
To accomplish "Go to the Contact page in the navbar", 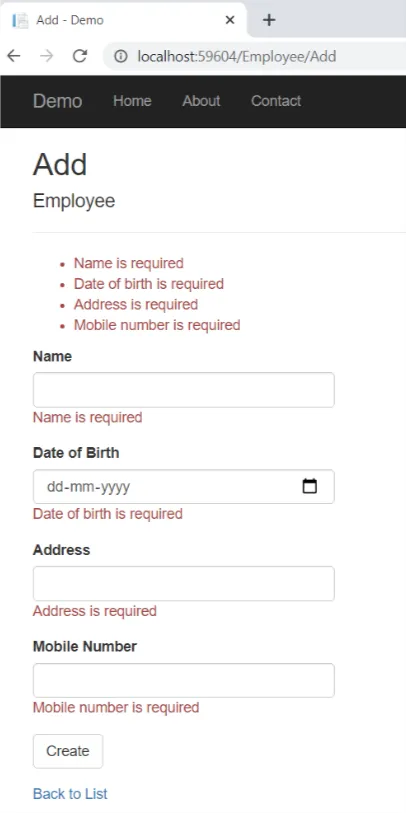I will pyautogui.click(x=276, y=101).
